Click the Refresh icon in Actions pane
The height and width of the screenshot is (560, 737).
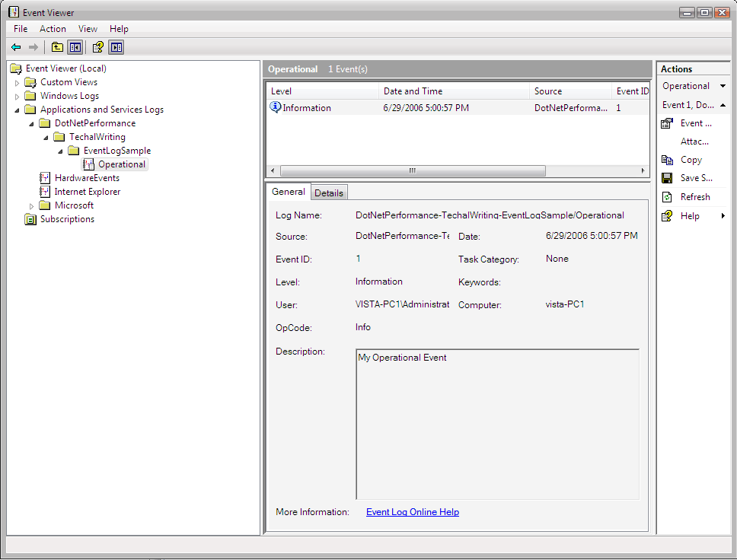667,197
